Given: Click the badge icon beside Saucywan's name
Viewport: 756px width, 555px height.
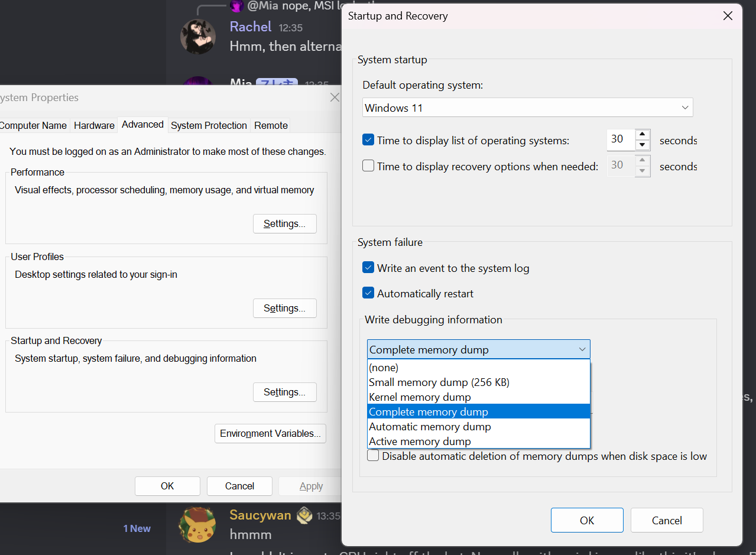Looking at the screenshot, I should [304, 515].
